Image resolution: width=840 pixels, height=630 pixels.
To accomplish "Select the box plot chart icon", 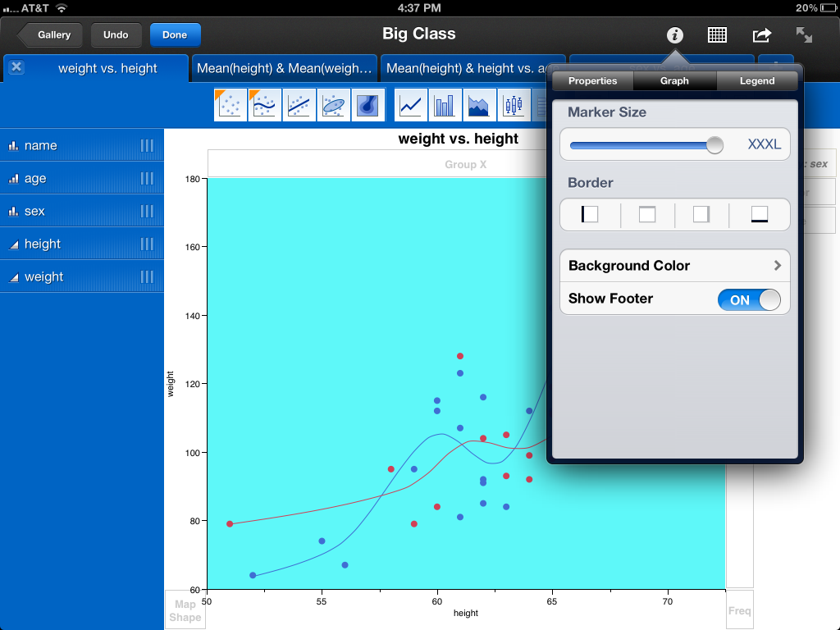I will coord(514,105).
